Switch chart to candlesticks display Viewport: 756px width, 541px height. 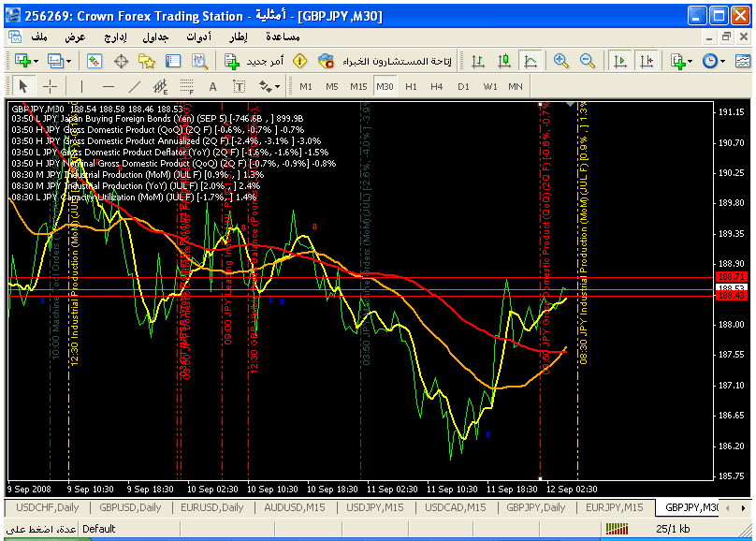click(503, 61)
